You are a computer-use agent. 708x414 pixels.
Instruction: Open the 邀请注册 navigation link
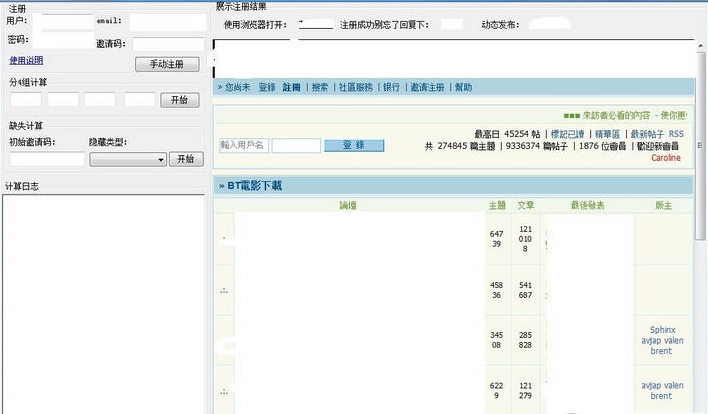tap(427, 87)
